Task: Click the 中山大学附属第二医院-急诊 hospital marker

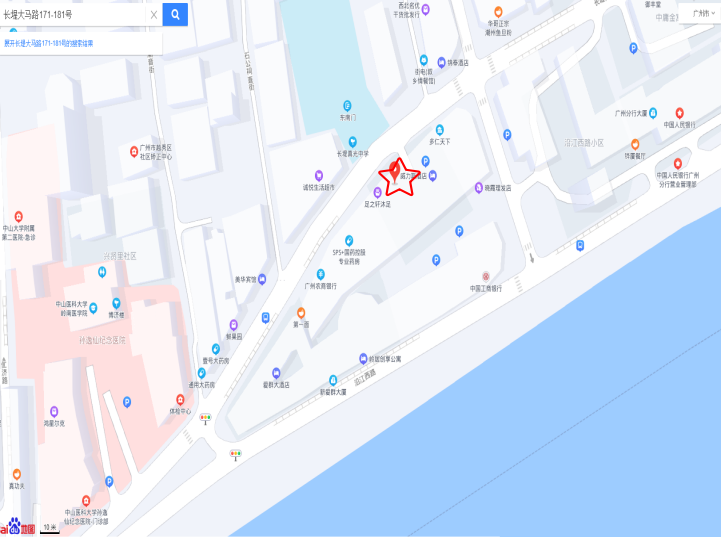Action: (18, 216)
